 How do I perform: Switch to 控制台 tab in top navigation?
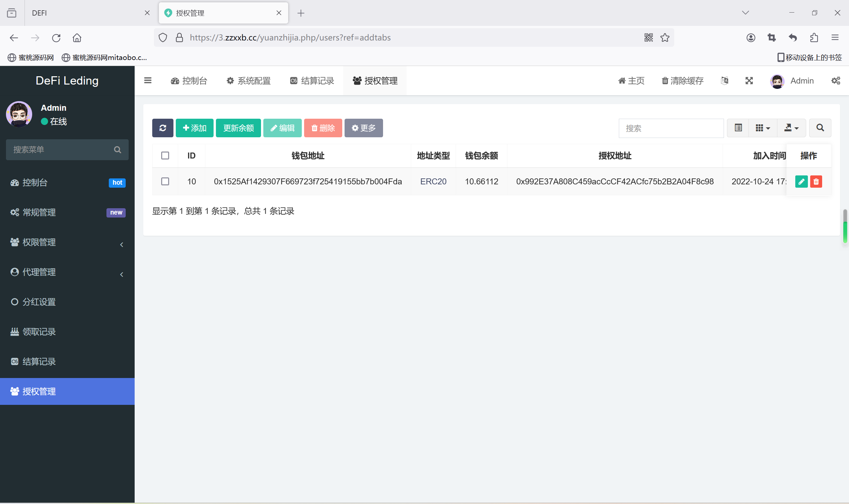pos(190,80)
